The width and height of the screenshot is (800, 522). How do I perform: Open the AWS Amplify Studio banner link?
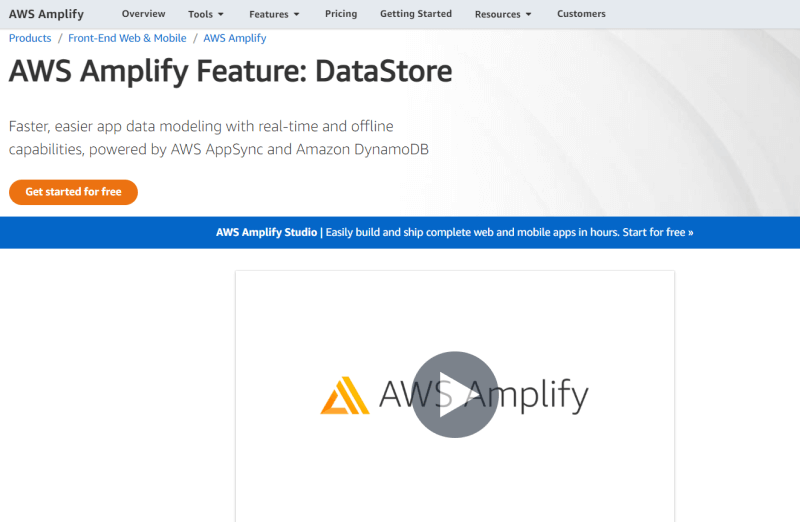pos(455,232)
